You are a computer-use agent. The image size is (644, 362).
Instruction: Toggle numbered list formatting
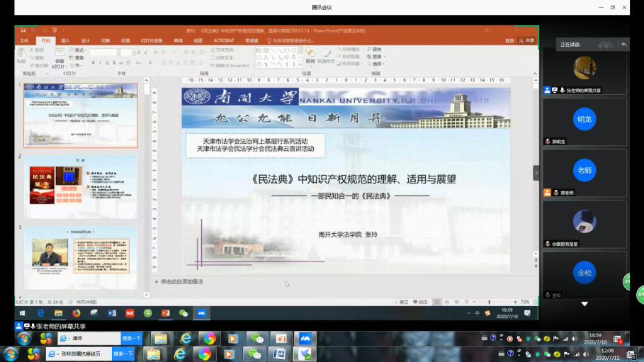[175, 52]
